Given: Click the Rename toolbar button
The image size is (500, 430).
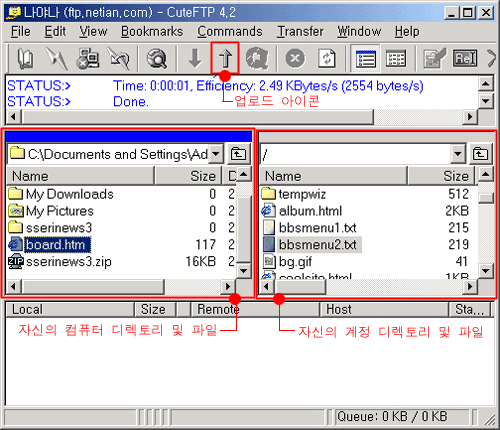Looking at the screenshot, I should 465,59.
